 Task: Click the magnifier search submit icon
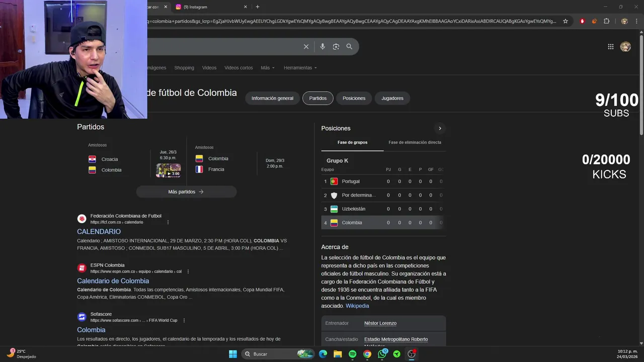point(349,47)
